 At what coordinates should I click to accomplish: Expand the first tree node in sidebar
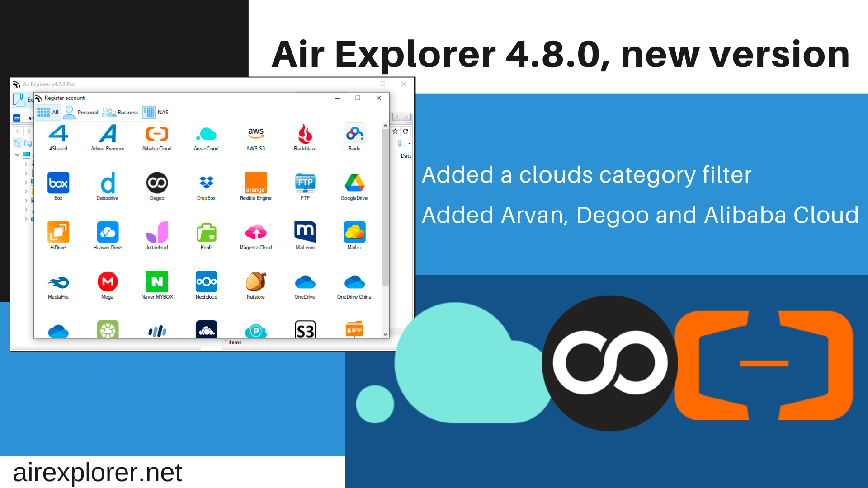click(x=26, y=164)
